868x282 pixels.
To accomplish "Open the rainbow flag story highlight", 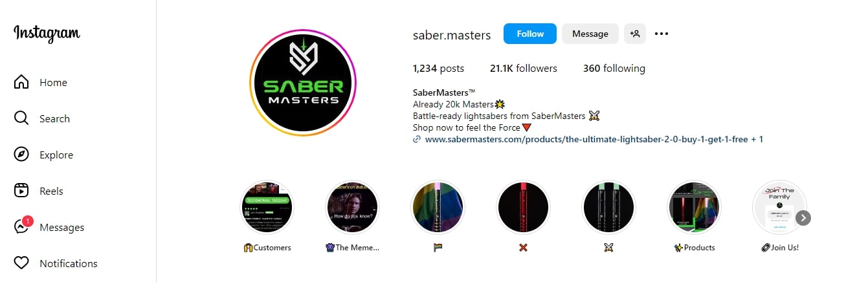I will pyautogui.click(x=438, y=208).
